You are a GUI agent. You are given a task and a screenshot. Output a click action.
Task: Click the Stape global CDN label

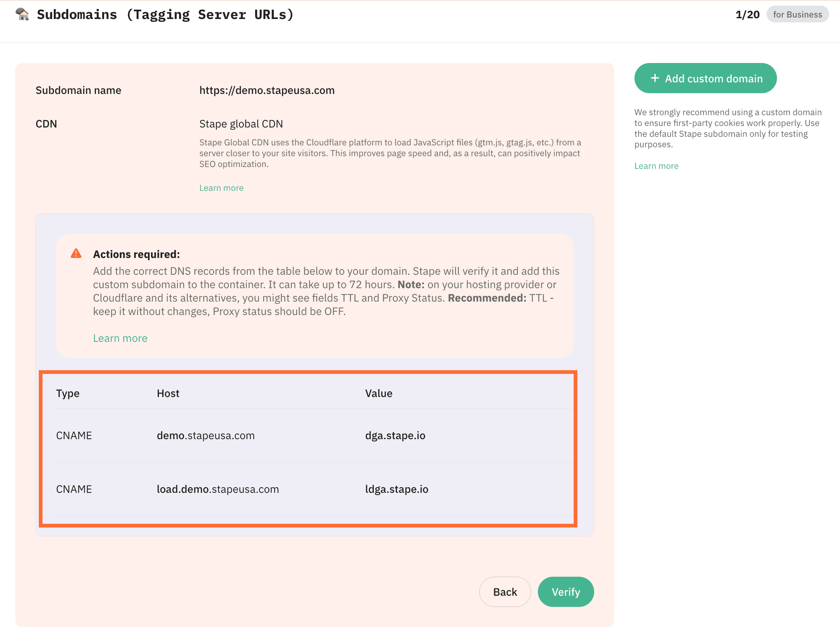[241, 124]
